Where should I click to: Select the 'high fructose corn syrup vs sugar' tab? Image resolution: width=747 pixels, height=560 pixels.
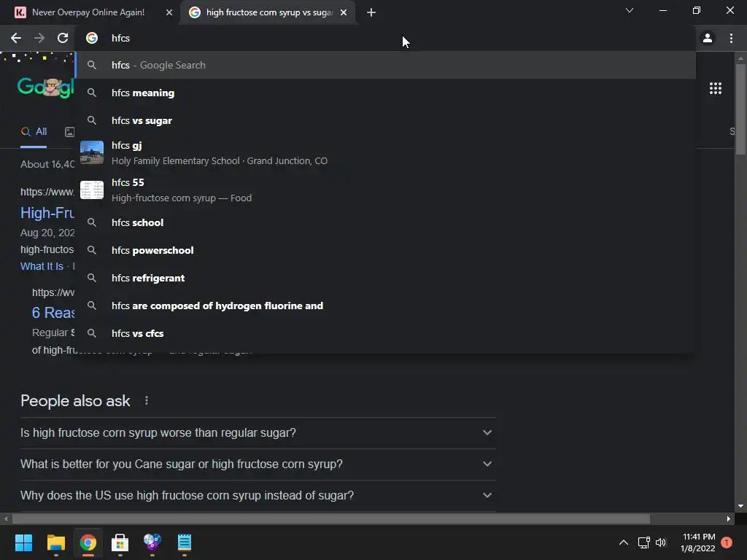(x=269, y=12)
